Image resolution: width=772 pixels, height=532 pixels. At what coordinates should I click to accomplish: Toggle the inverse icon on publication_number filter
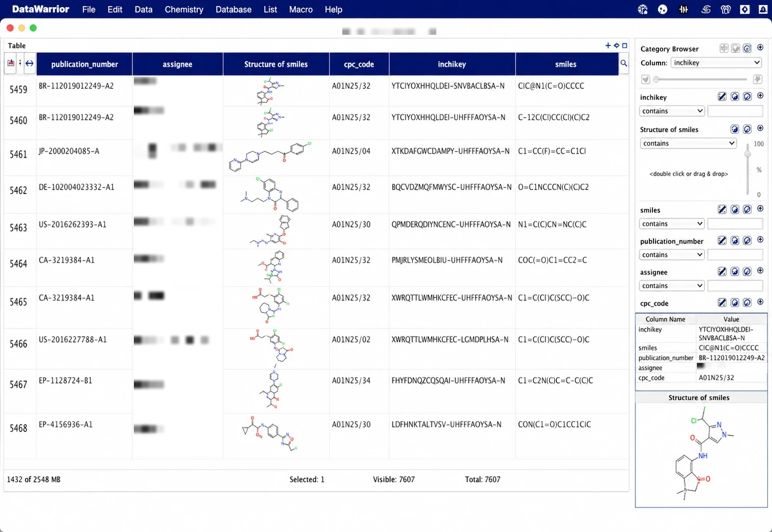pos(735,241)
